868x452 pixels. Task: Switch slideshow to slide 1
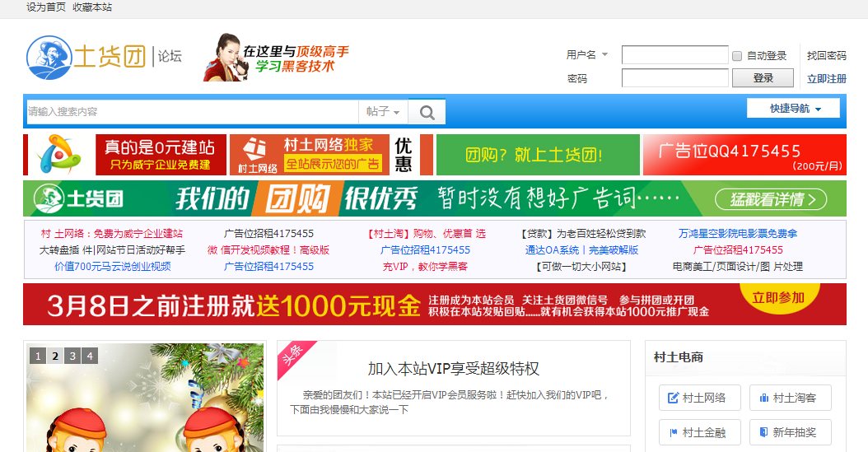click(38, 356)
